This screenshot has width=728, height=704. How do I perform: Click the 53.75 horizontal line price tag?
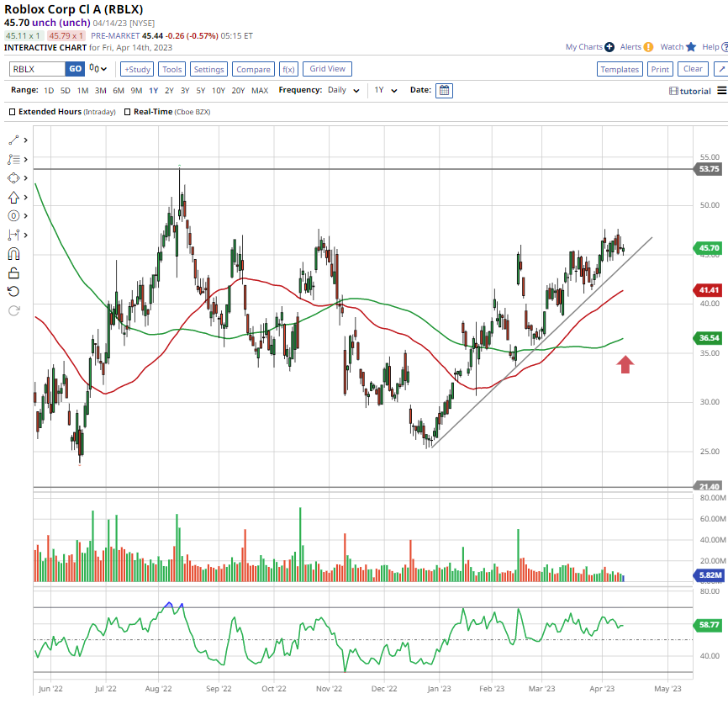click(708, 169)
